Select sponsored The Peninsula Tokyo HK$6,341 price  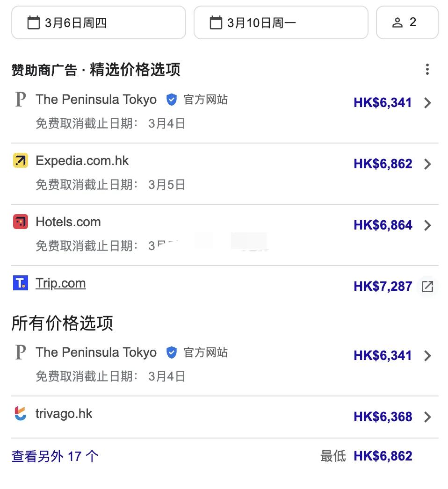[x=383, y=102]
